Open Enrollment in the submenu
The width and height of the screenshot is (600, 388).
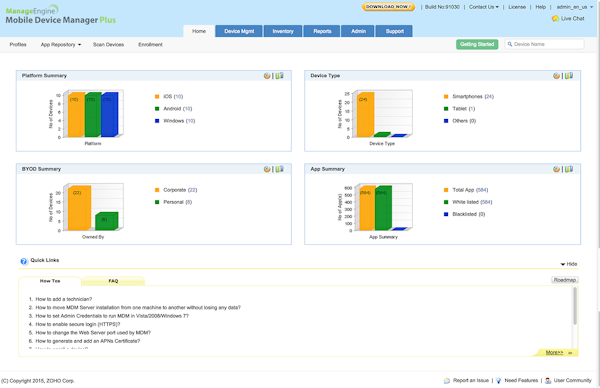pos(150,45)
